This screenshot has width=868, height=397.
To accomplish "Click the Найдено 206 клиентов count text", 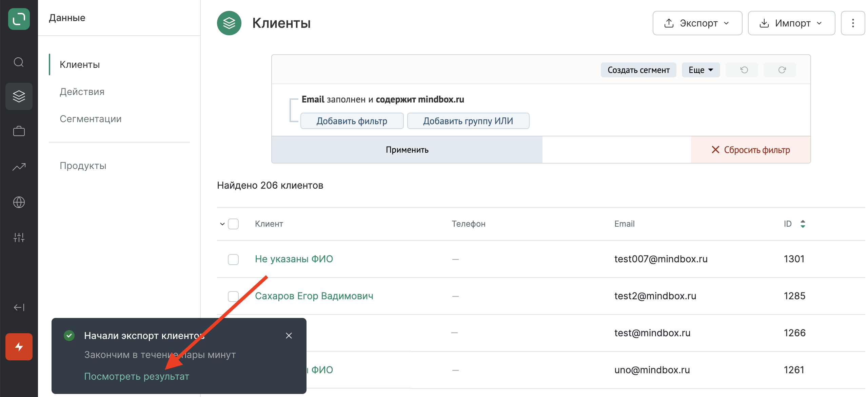I will point(270,185).
